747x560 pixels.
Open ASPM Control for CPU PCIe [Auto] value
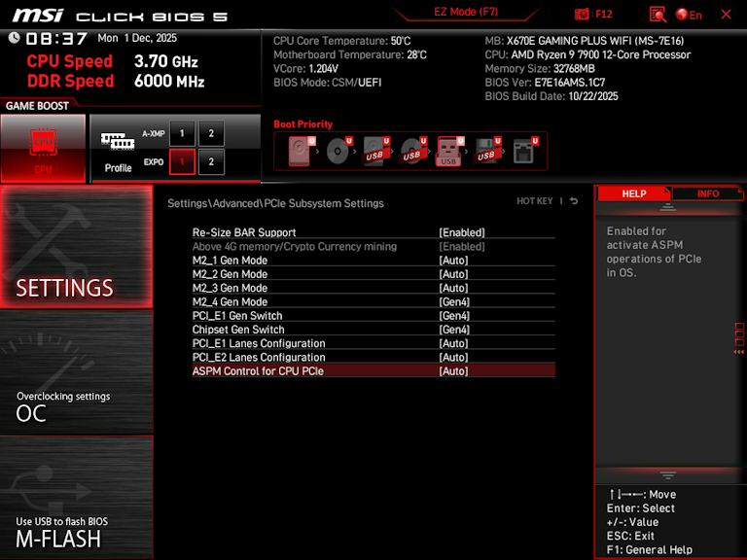tap(453, 371)
